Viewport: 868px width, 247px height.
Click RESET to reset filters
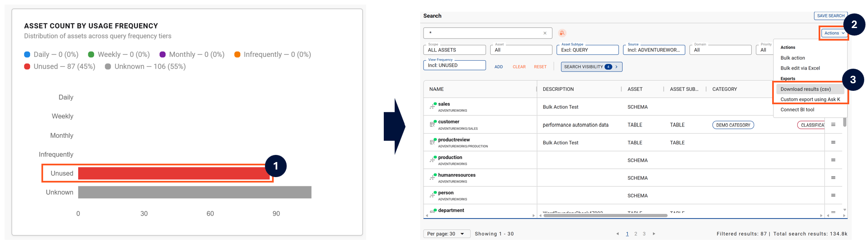pyautogui.click(x=540, y=67)
